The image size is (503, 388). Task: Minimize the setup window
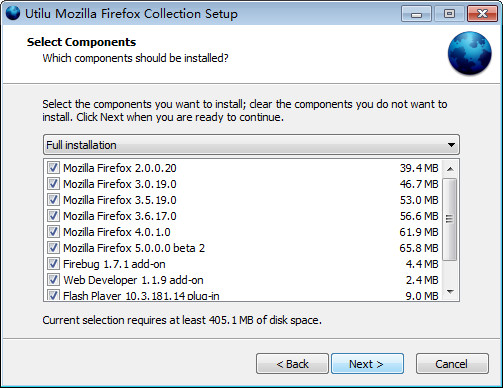(416, 14)
